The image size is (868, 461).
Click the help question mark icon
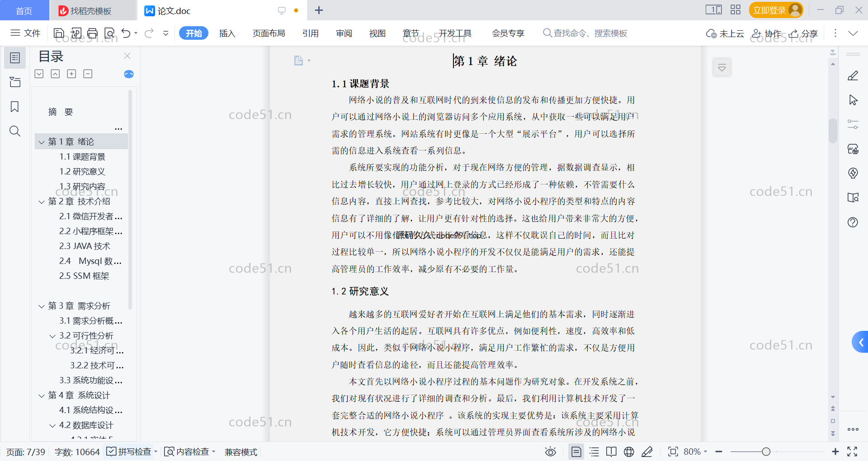click(853, 222)
